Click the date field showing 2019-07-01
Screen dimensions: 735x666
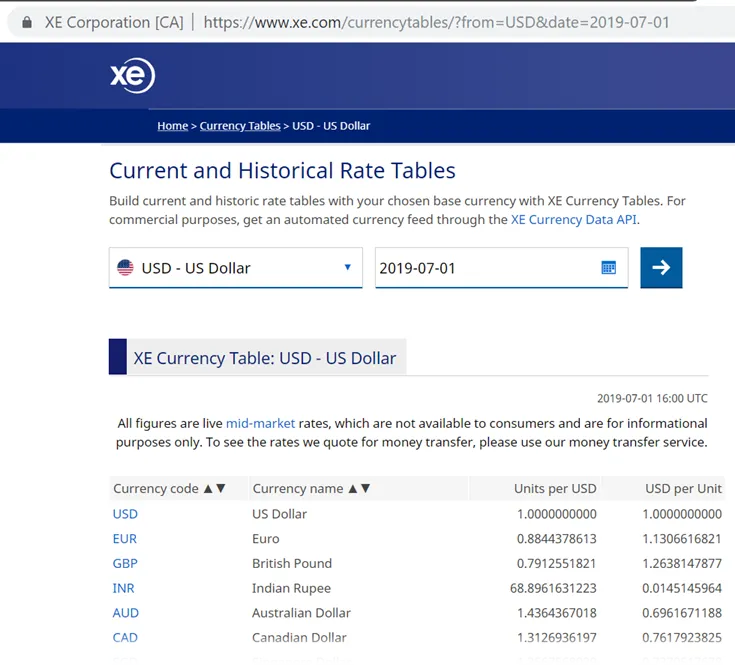pos(501,268)
